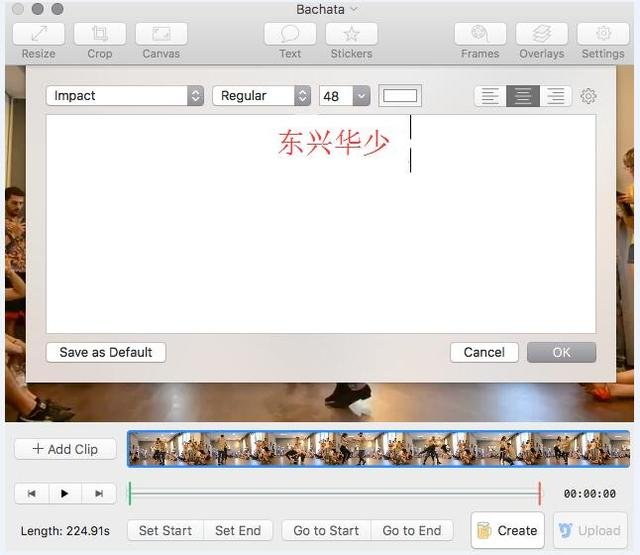Skip to previous frame
The image size is (640, 555).
pos(31,493)
